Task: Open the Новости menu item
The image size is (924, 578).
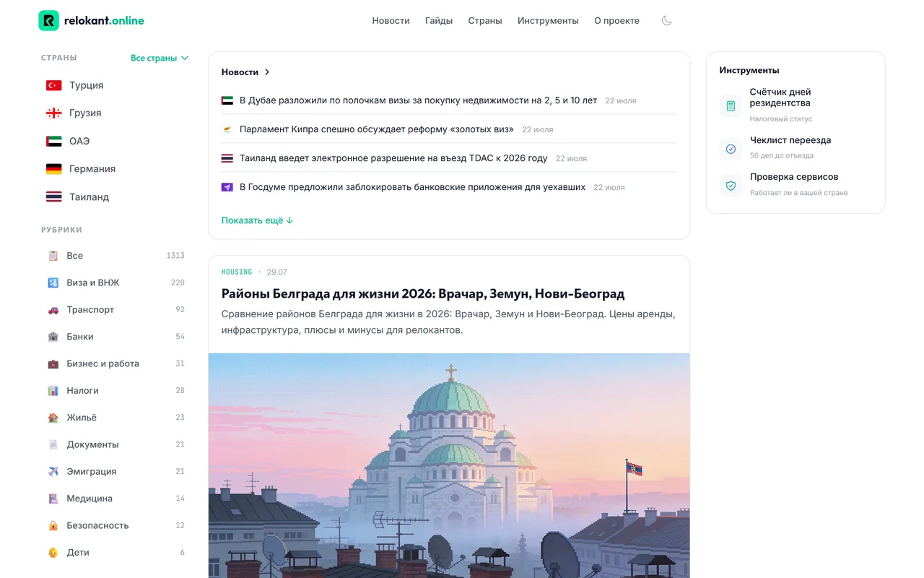Action: click(391, 21)
